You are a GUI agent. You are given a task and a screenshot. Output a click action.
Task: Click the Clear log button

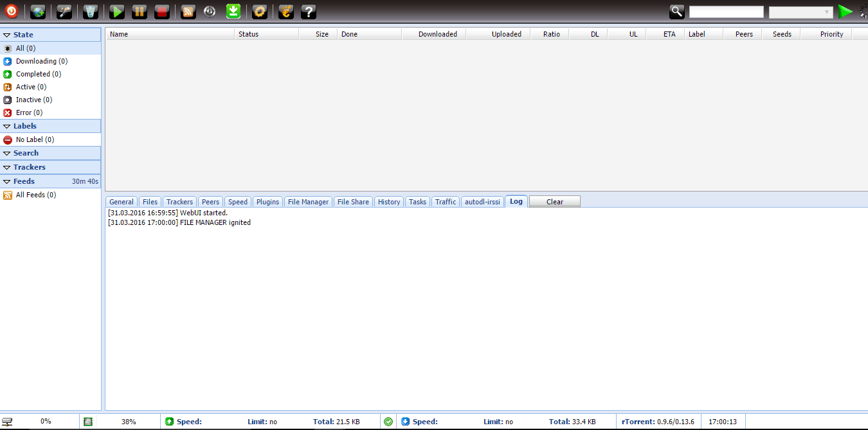coord(554,202)
